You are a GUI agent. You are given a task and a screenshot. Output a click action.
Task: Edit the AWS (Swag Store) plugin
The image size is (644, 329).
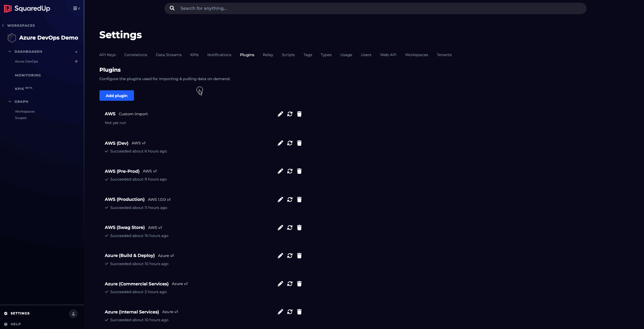(x=280, y=228)
